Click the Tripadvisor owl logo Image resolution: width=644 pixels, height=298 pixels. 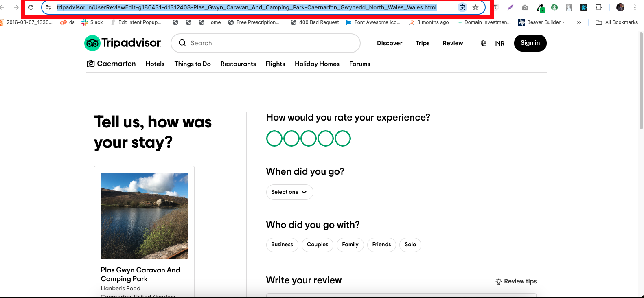[92, 43]
